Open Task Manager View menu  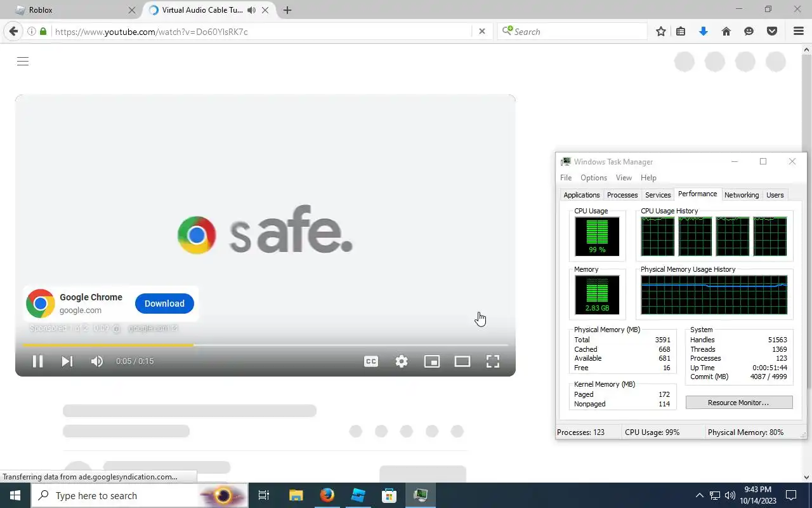[x=624, y=178]
